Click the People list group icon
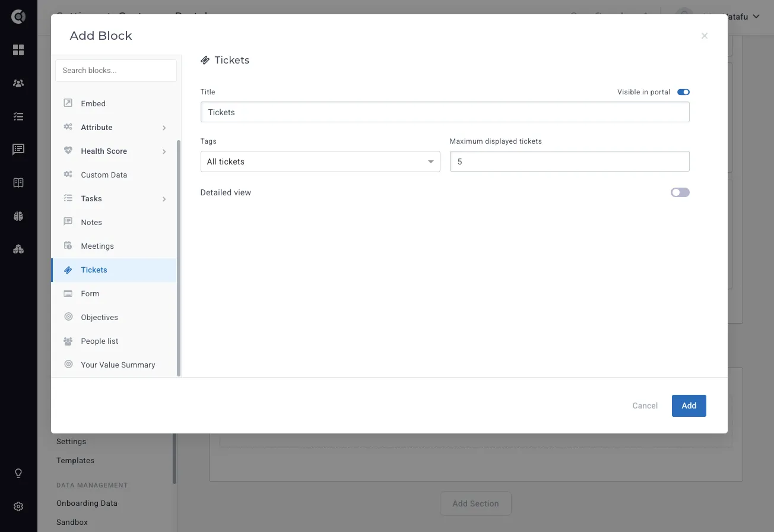The height and width of the screenshot is (532, 774). click(x=68, y=341)
